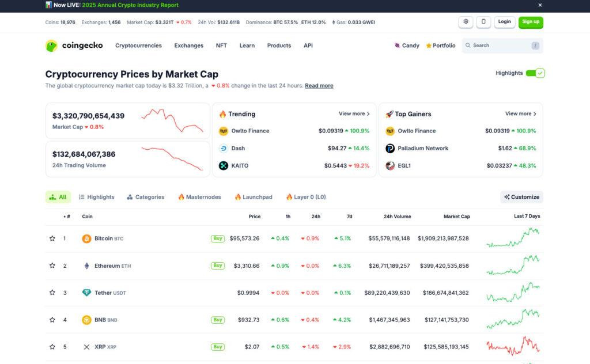Open the Cryptocurrencies navigation dropdown
This screenshot has height=364, width=590.
138,45
